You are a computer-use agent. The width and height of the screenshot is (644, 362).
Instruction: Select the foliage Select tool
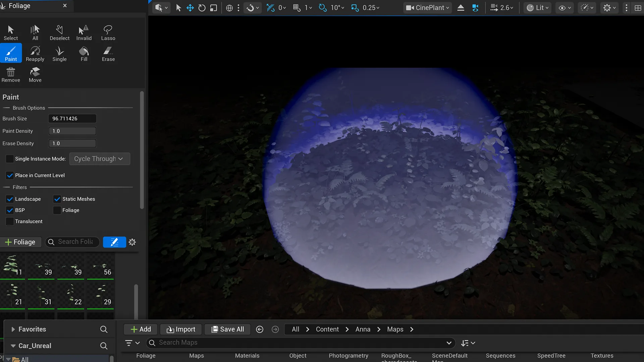(11, 33)
